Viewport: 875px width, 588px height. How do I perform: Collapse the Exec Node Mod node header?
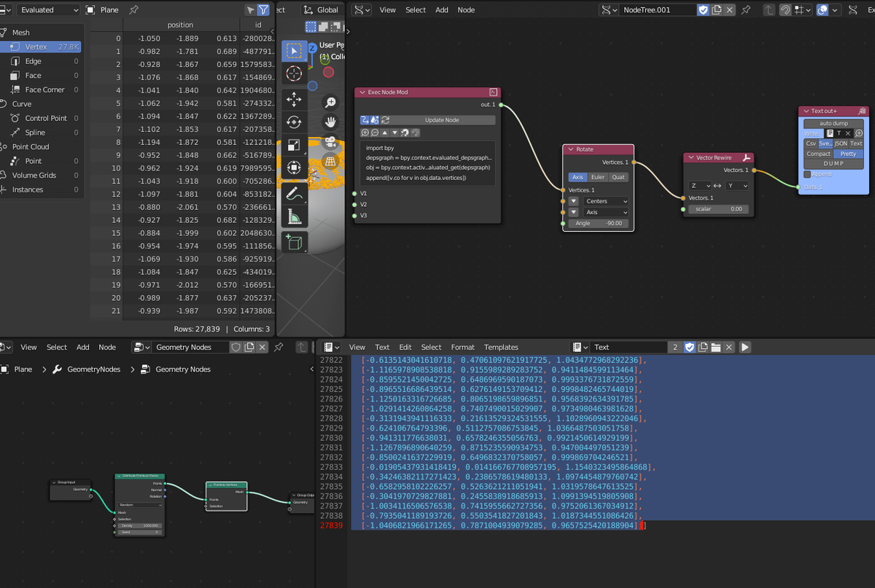tap(363, 93)
